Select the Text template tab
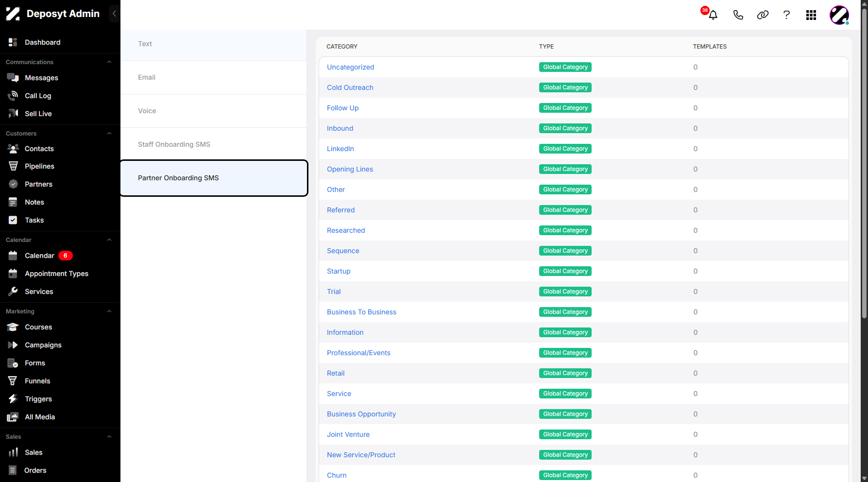 click(214, 44)
